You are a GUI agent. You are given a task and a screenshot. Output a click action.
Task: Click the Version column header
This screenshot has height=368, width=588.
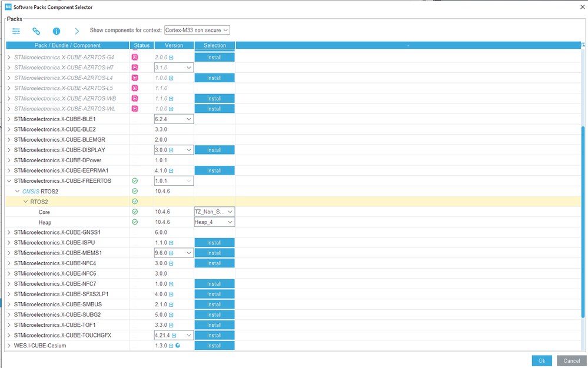[174, 45]
